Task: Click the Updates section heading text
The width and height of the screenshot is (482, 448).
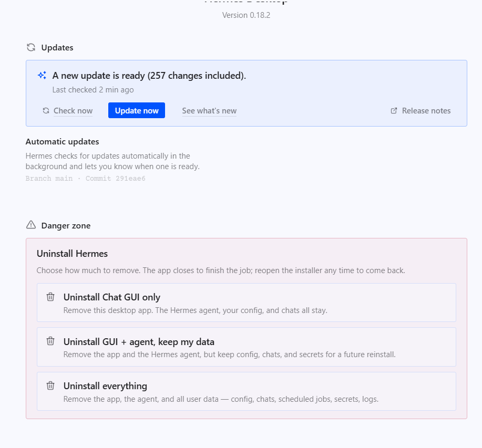Action: (57, 48)
